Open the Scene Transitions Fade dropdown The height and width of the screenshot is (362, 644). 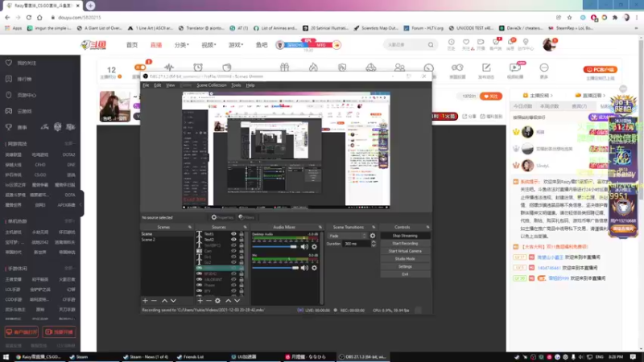(x=347, y=236)
